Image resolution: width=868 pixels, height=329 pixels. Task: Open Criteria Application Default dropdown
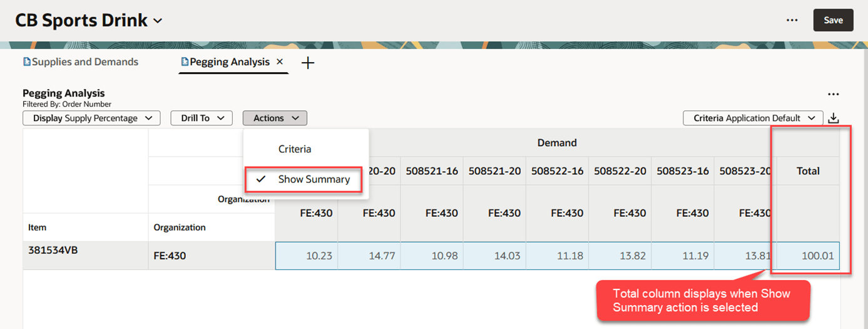click(753, 118)
